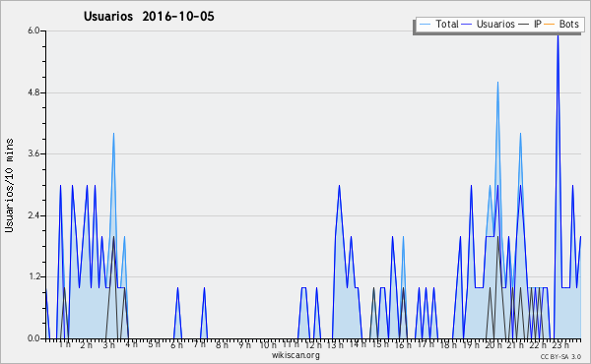The image size is (591, 364).
Task: Click the '14 h' x-axis label
Action: (358, 344)
